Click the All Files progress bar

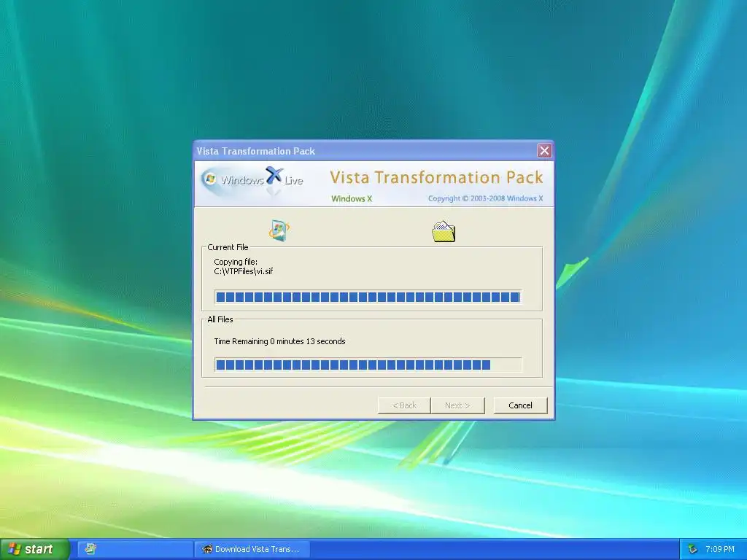tap(368, 365)
